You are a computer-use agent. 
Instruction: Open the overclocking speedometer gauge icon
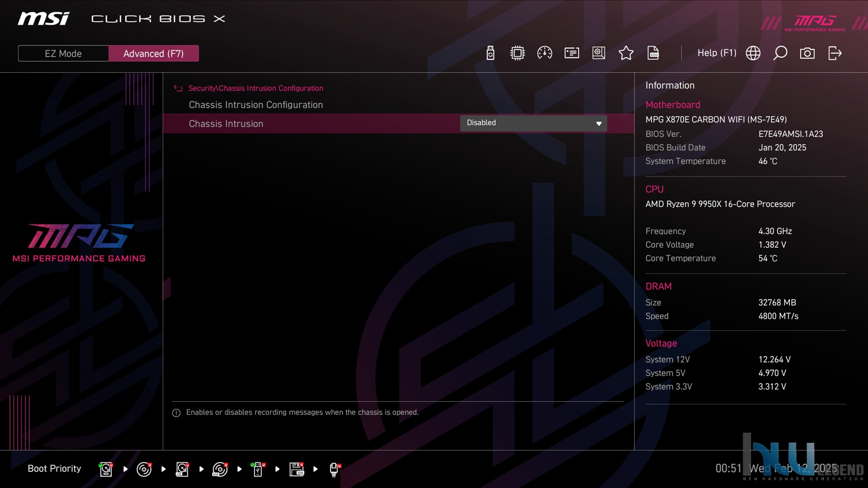click(x=544, y=53)
